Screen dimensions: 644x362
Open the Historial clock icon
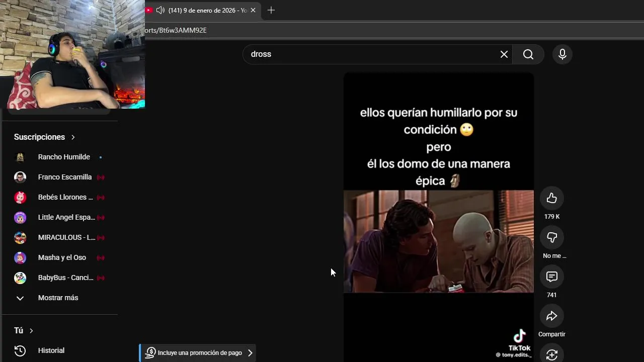pyautogui.click(x=20, y=350)
